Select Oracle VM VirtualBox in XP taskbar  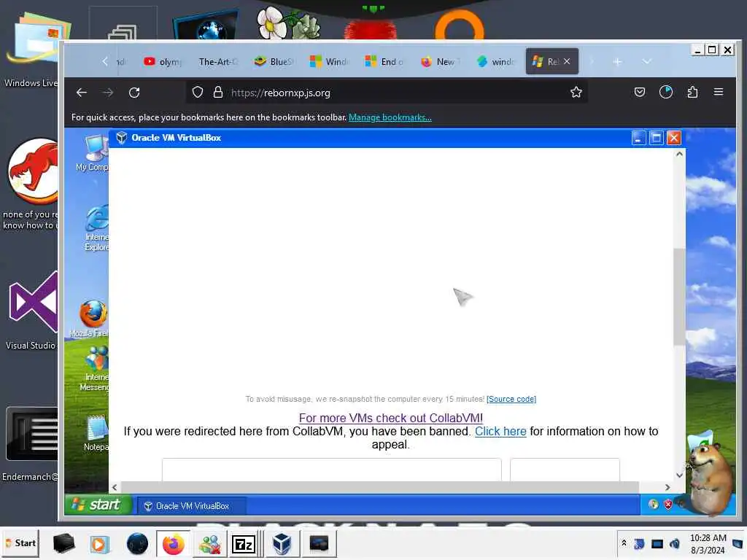pos(192,506)
